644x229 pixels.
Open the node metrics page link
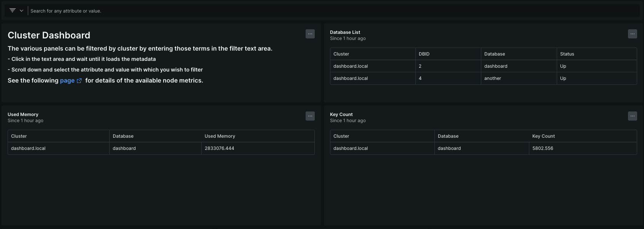pos(67,81)
